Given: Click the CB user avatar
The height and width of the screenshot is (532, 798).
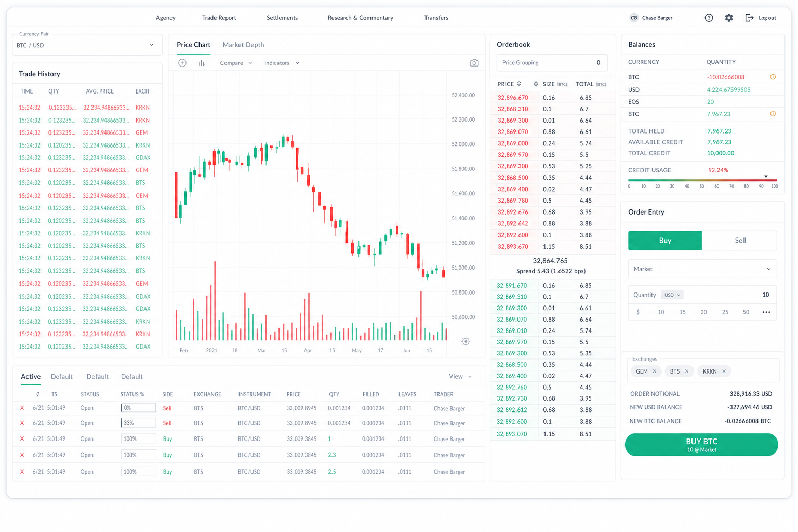Looking at the screenshot, I should 634,18.
